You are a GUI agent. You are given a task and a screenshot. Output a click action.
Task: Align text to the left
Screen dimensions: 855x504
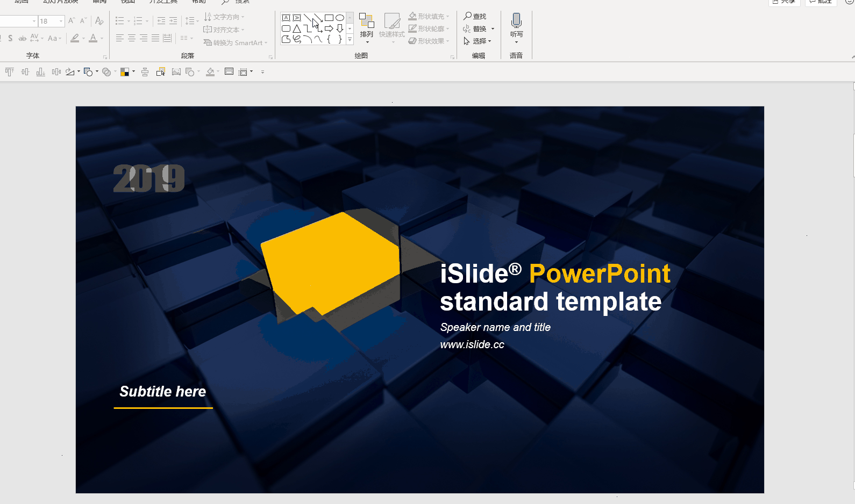click(120, 38)
